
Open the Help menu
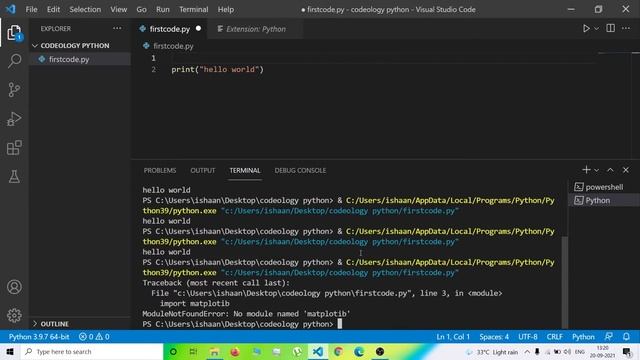point(225,9)
